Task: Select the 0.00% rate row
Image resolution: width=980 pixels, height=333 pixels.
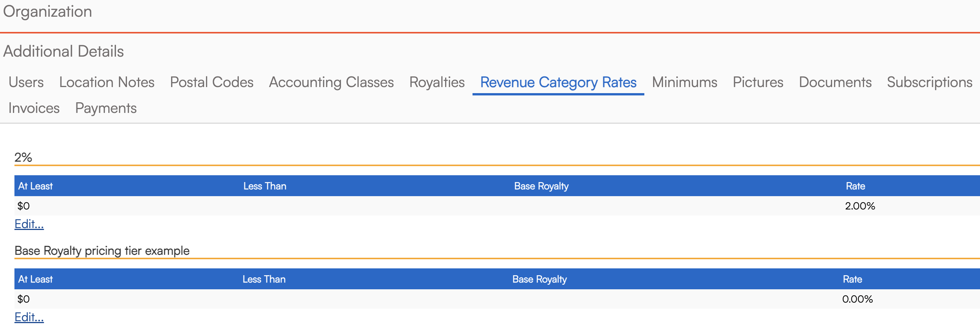Action: [x=497, y=299]
